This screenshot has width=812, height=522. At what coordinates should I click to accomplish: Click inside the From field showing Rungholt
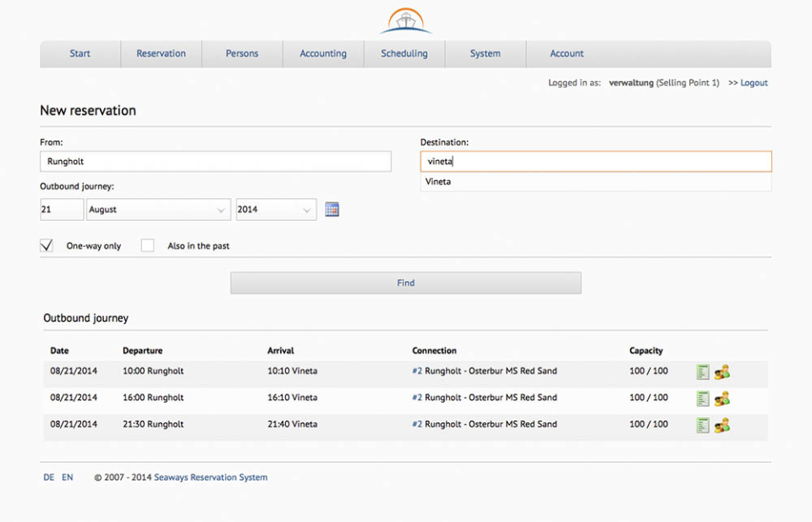pos(216,161)
